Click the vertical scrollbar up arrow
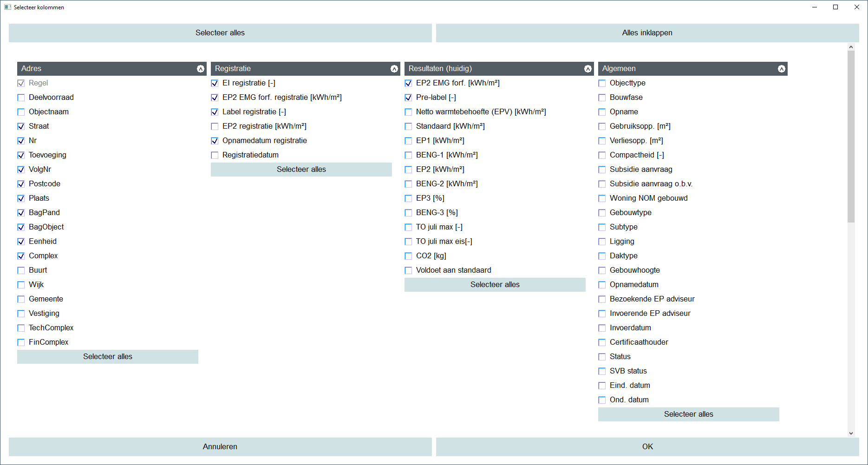The height and width of the screenshot is (465, 868). point(851,47)
